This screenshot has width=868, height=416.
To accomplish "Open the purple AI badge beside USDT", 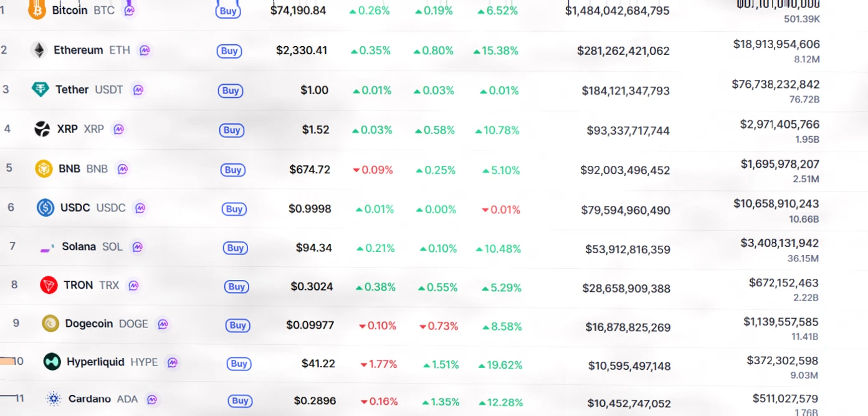I will coord(138,90).
